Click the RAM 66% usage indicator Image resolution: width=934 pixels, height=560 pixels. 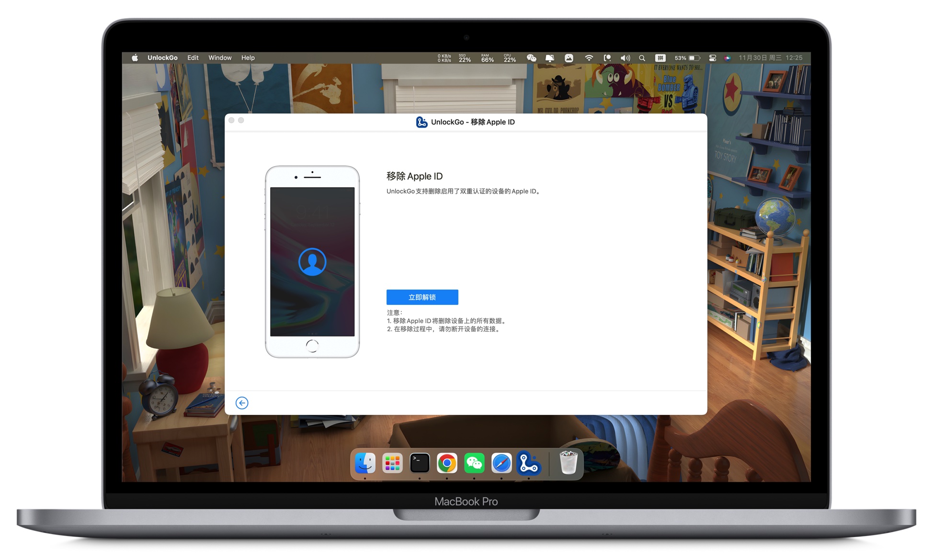pyautogui.click(x=487, y=58)
